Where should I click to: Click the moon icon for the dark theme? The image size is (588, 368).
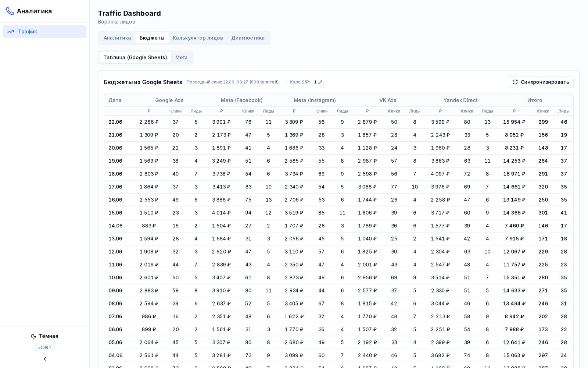tap(33, 336)
